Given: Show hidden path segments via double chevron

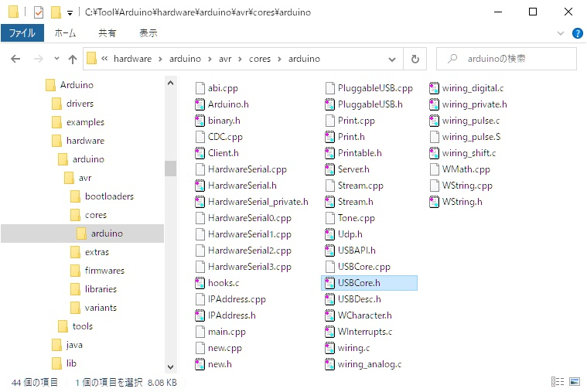Looking at the screenshot, I should pos(104,59).
